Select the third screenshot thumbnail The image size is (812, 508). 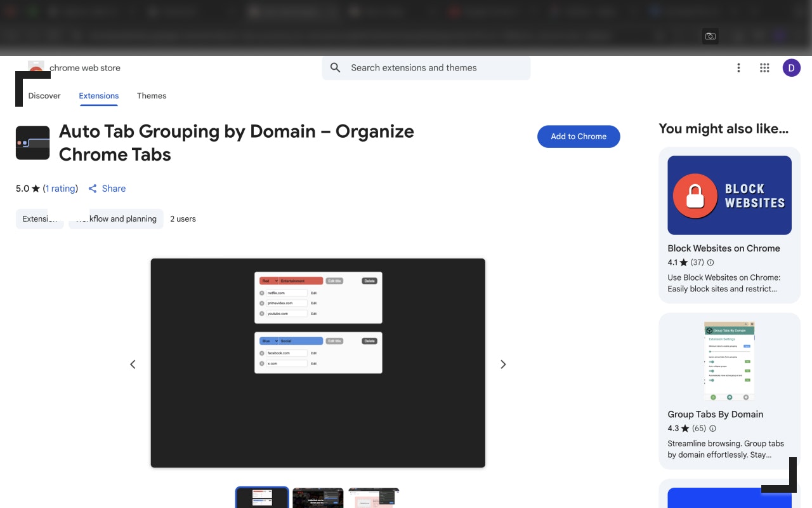374,498
